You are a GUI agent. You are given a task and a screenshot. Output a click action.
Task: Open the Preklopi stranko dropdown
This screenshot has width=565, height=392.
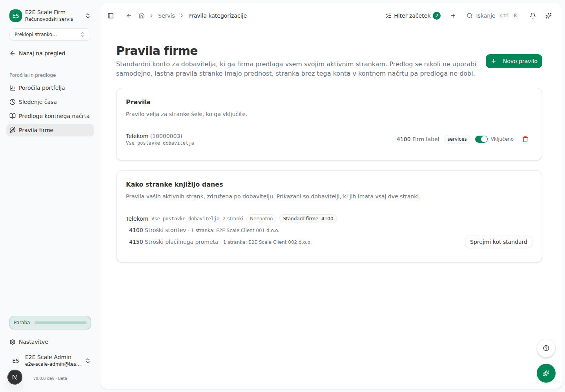tap(50, 34)
